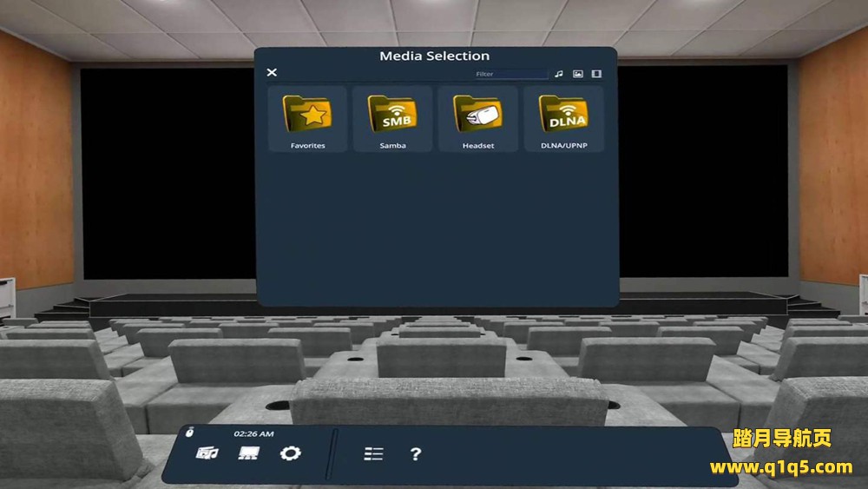Screen dimensions: 868x489
Task: Toggle the video filter film icon
Action: tap(596, 74)
